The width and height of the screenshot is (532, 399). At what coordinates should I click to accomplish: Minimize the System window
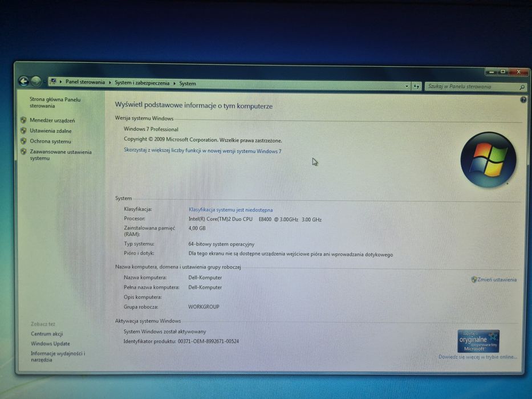pos(491,72)
